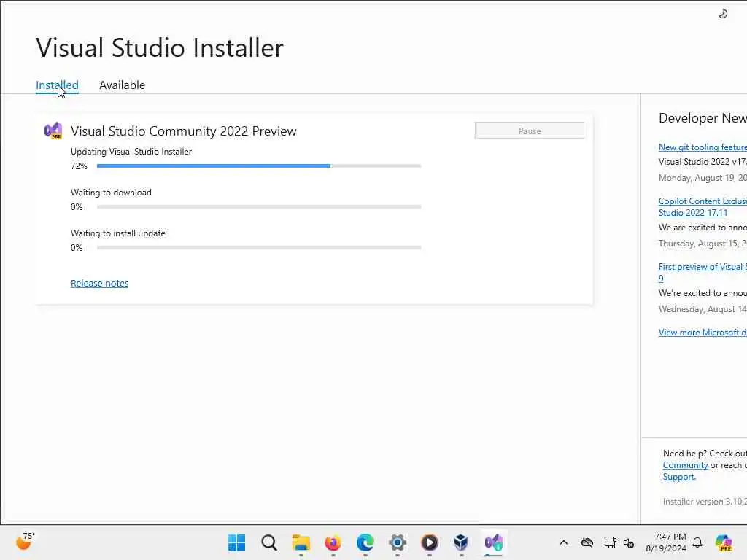The height and width of the screenshot is (560, 747).
Task: Click the Installer version text
Action: click(705, 502)
